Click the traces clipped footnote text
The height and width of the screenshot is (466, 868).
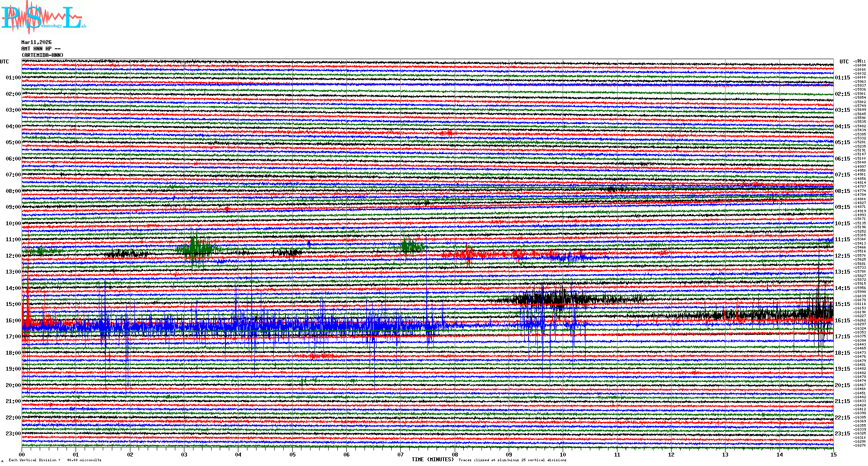[512, 460]
